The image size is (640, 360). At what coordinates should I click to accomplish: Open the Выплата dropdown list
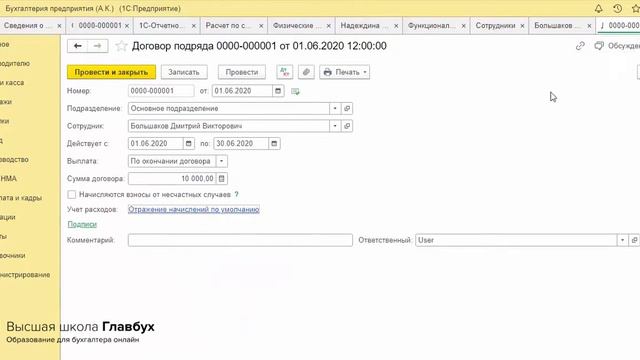click(221, 161)
